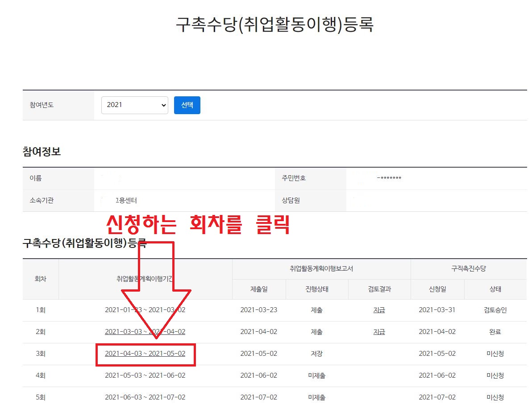Click the 미신청 status in row 4회

pyautogui.click(x=495, y=375)
